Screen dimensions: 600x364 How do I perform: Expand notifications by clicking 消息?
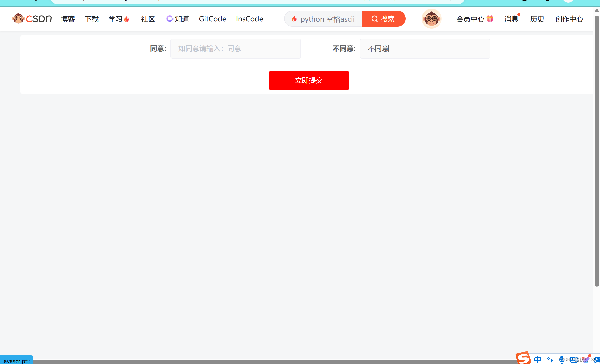click(x=511, y=19)
